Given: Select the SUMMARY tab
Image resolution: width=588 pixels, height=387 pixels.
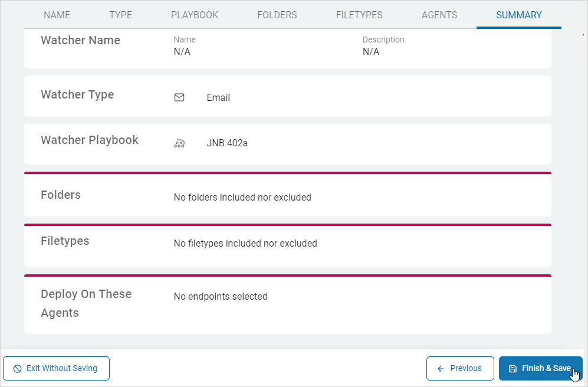Looking at the screenshot, I should point(518,15).
